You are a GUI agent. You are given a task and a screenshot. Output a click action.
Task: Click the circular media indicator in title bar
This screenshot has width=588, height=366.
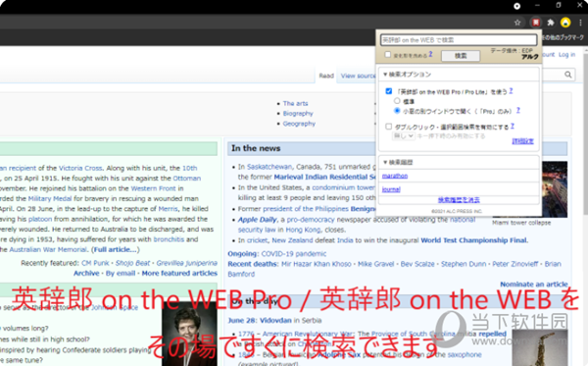point(517,6)
